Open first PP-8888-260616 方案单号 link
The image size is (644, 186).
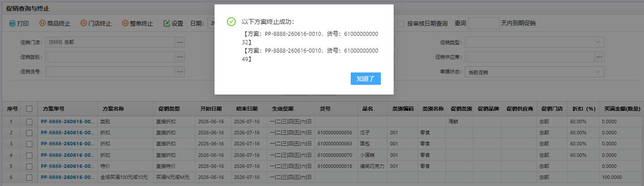[68, 121]
